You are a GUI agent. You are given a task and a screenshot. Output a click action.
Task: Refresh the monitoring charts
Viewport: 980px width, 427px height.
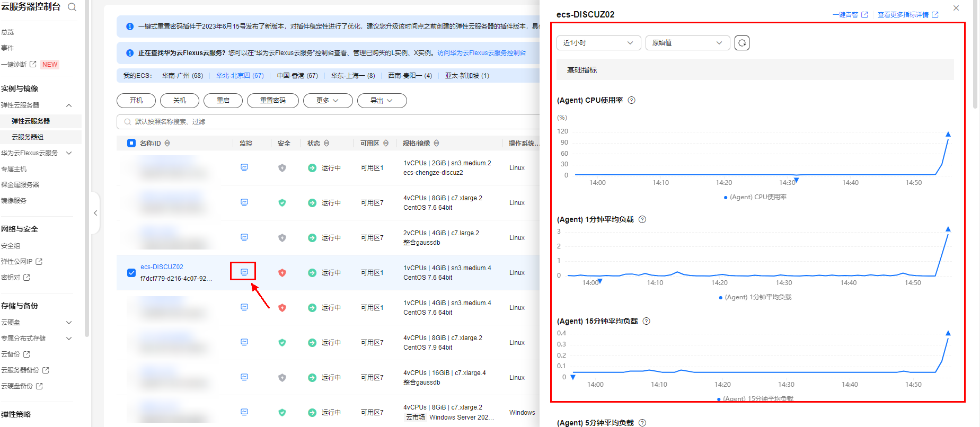pyautogui.click(x=742, y=43)
